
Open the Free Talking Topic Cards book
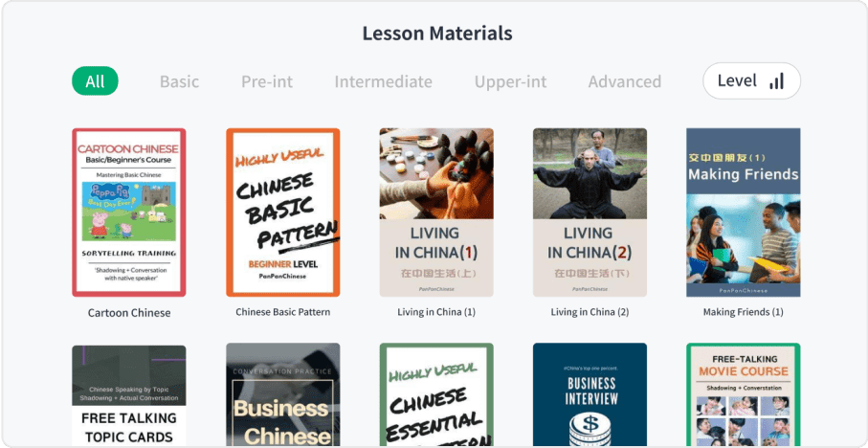point(129,395)
